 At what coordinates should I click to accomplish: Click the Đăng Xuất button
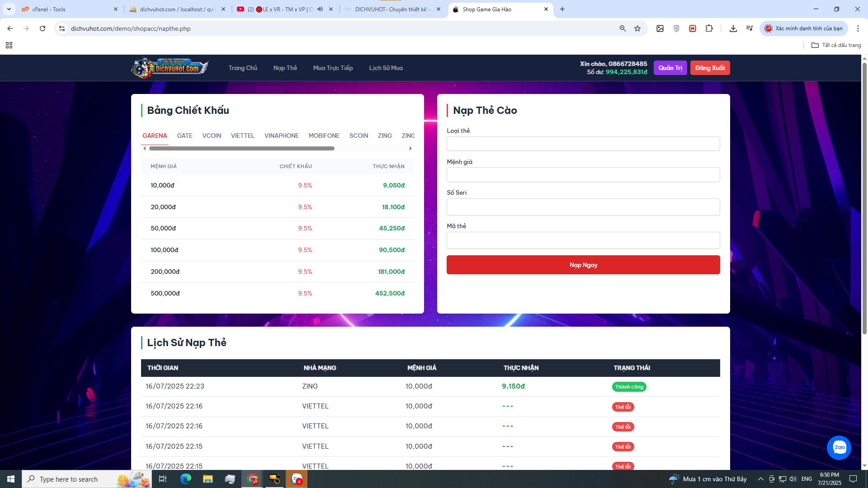coord(710,68)
